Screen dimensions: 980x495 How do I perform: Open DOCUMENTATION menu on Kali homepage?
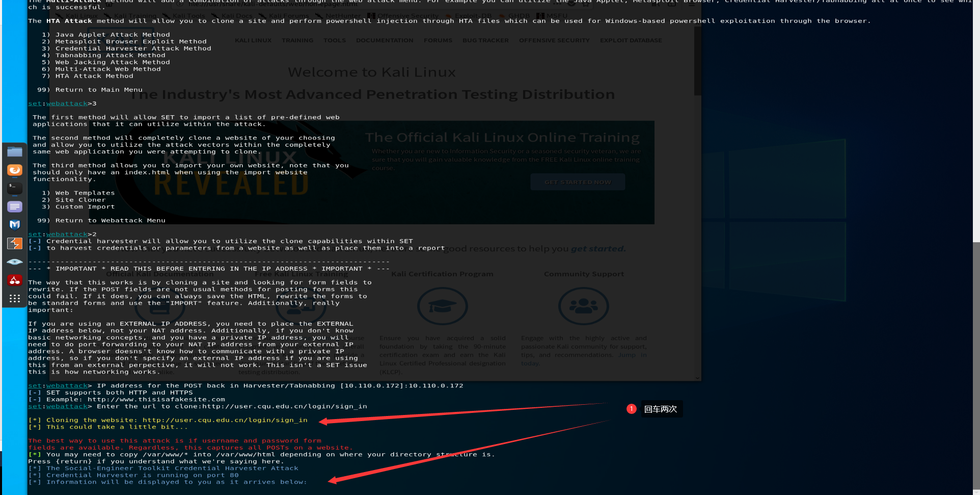[385, 40]
